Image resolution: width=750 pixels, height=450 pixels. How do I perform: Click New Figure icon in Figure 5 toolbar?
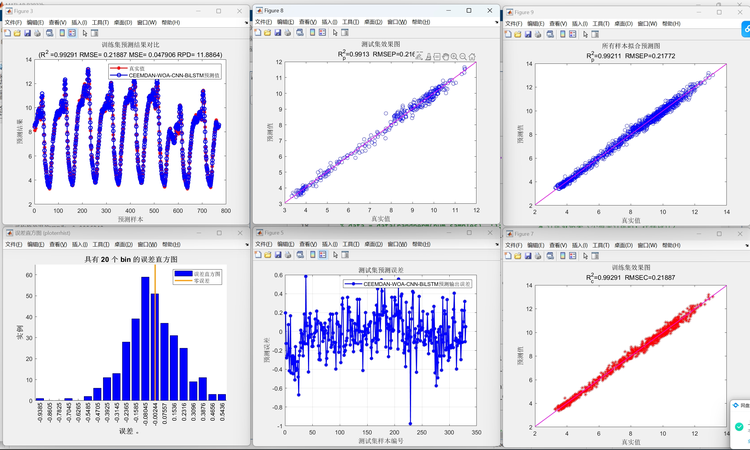[x=258, y=255]
